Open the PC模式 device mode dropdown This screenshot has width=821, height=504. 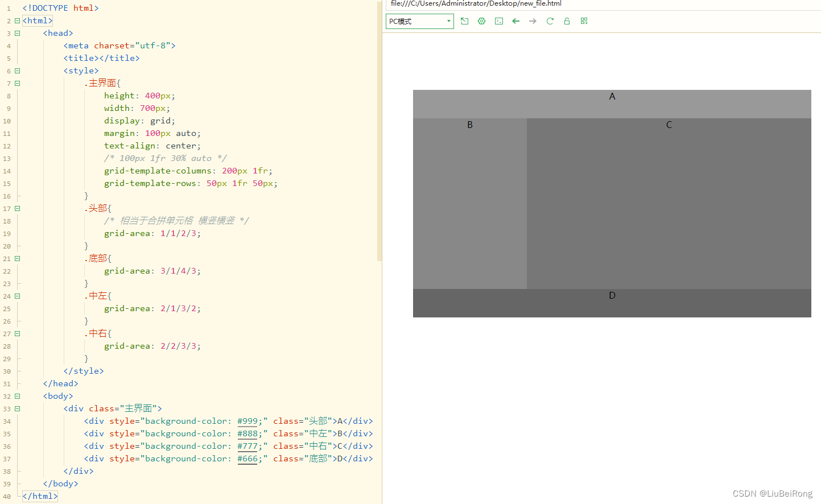tap(420, 22)
